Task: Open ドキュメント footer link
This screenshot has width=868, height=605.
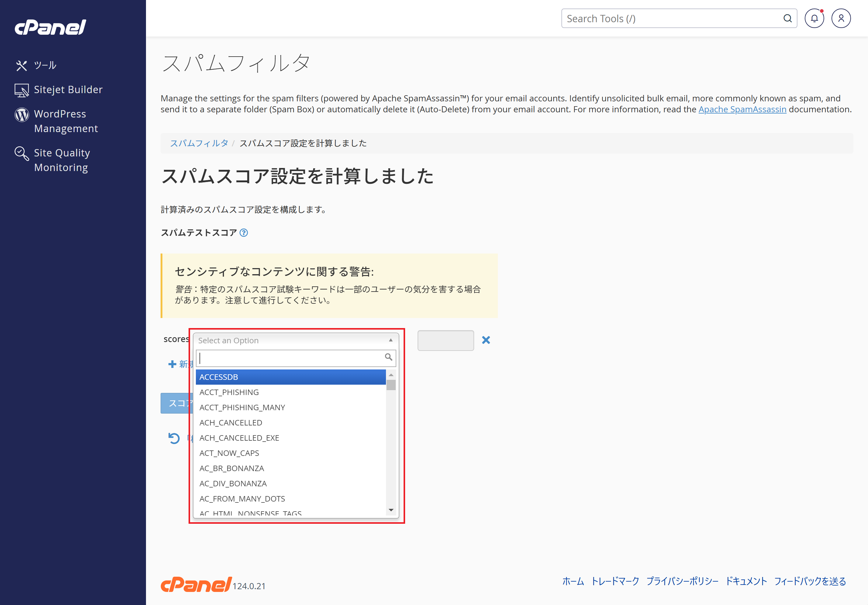Action: click(x=746, y=581)
